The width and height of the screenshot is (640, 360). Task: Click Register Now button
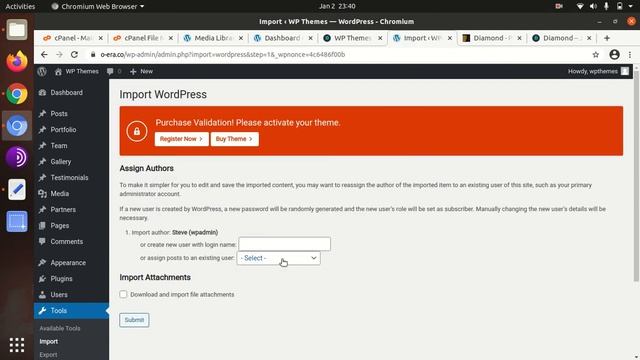[x=181, y=139]
